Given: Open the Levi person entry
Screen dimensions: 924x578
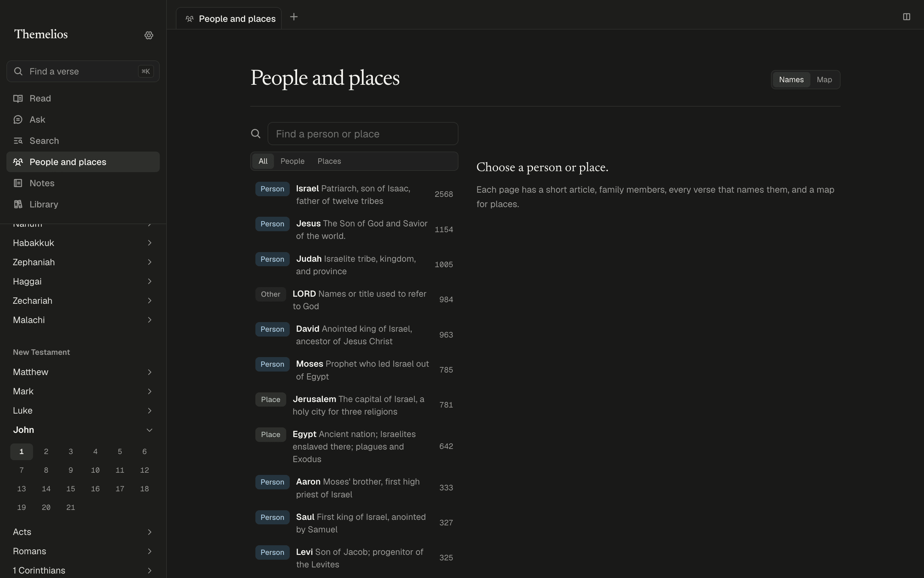Looking at the screenshot, I should tap(354, 558).
